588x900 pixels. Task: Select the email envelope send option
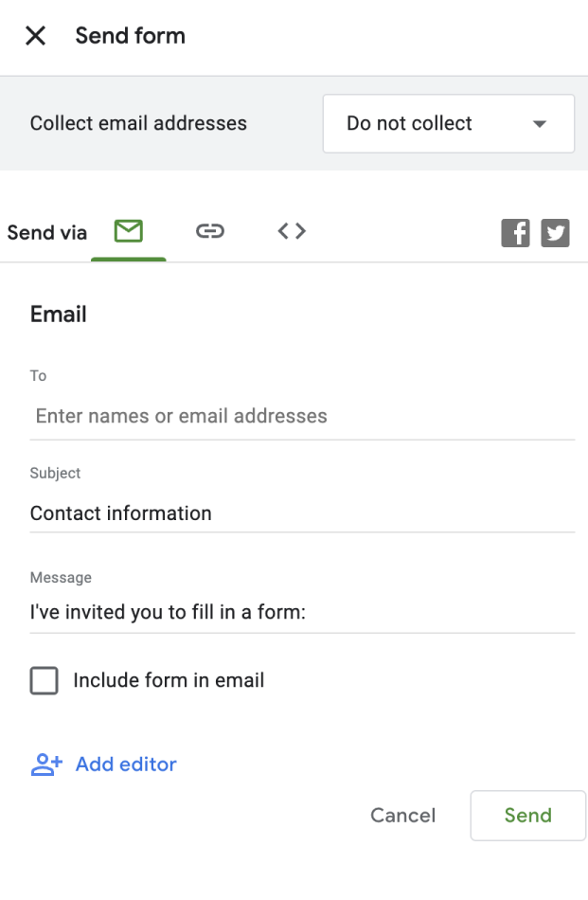pos(129,231)
